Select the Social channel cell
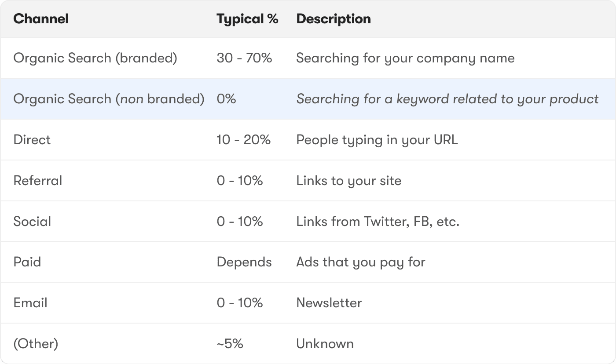The image size is (616, 364). (x=32, y=221)
